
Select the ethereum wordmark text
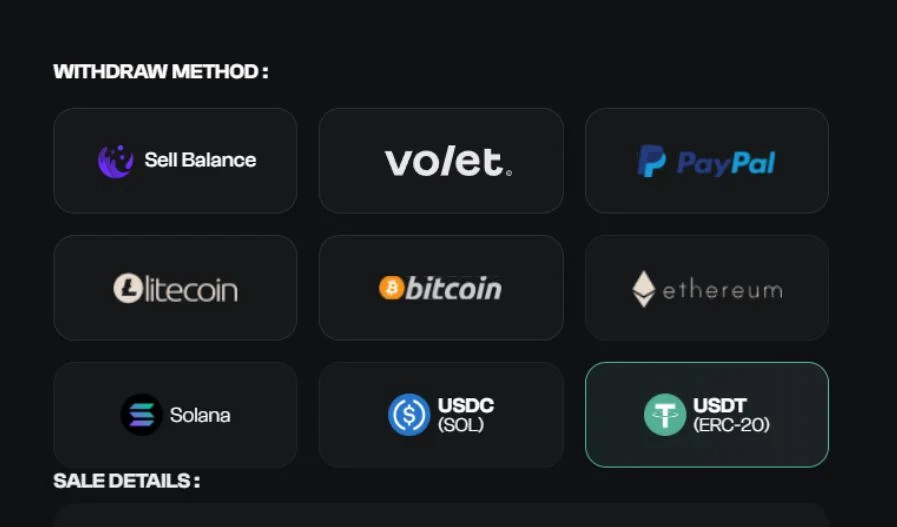(723, 291)
